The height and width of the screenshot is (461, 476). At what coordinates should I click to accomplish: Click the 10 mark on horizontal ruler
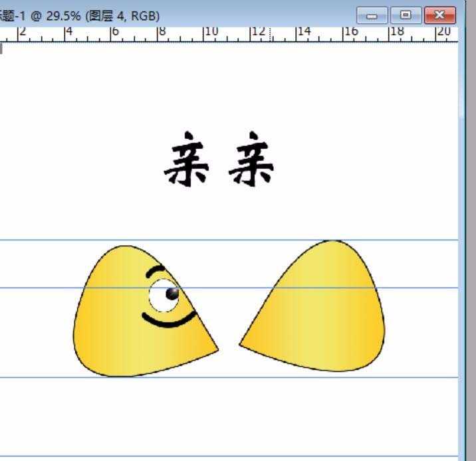(211, 32)
